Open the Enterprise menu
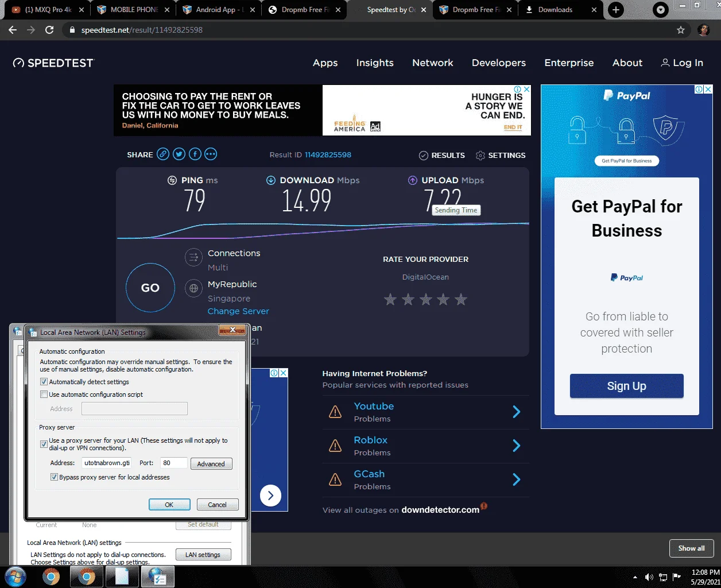Viewport: 721px width, 588px height. (569, 63)
